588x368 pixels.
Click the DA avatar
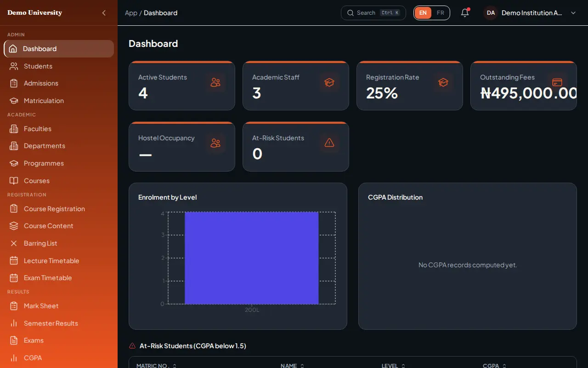pyautogui.click(x=491, y=13)
